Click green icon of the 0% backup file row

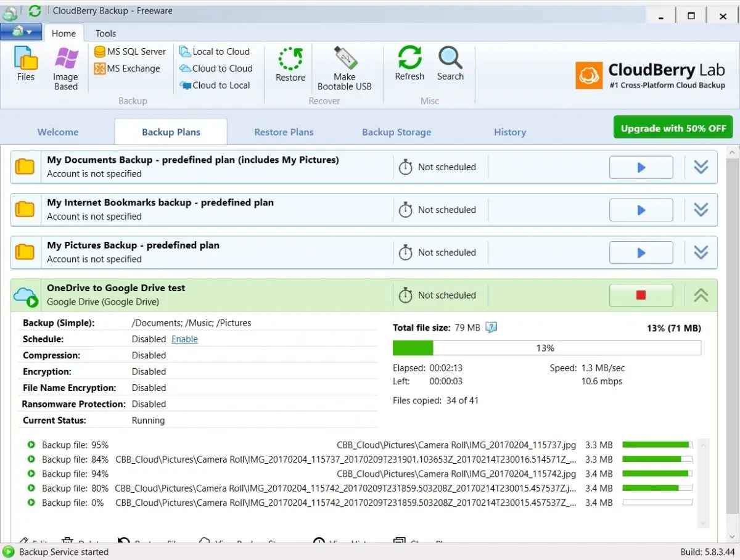(31, 503)
